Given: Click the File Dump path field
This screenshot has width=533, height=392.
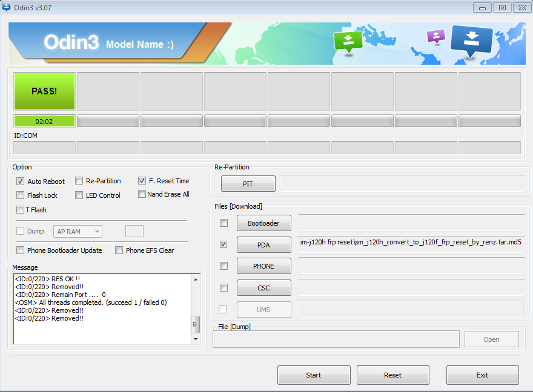Looking at the screenshot, I should (x=336, y=339).
